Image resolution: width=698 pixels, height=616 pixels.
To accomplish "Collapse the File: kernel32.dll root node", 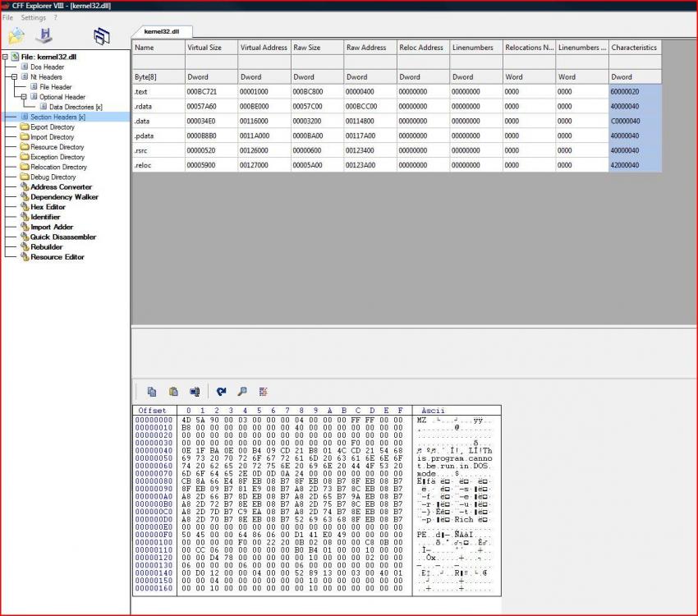I will pos(6,57).
